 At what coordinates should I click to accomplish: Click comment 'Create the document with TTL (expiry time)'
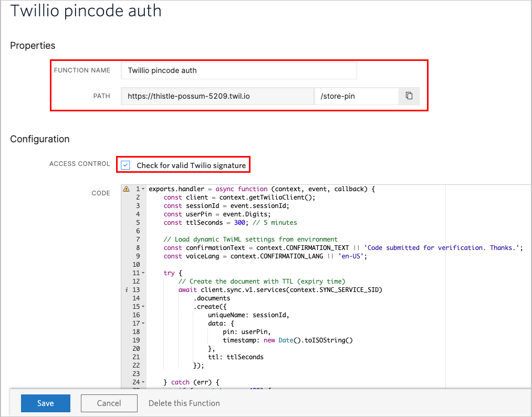tap(262, 282)
